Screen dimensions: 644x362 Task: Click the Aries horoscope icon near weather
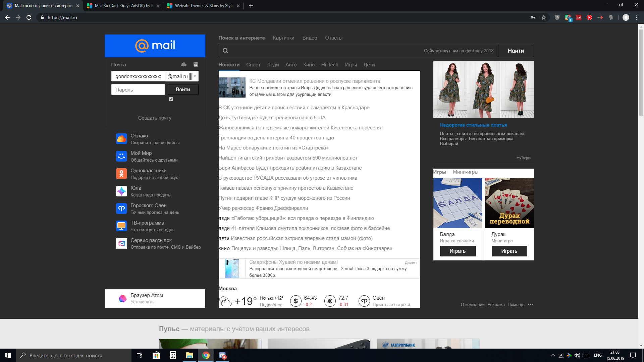pyautogui.click(x=364, y=301)
